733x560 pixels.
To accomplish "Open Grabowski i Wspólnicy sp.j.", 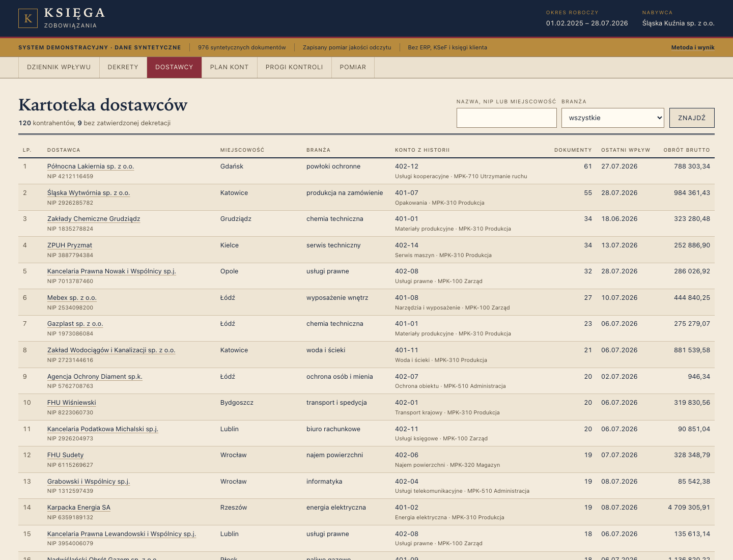I will click(89, 482).
